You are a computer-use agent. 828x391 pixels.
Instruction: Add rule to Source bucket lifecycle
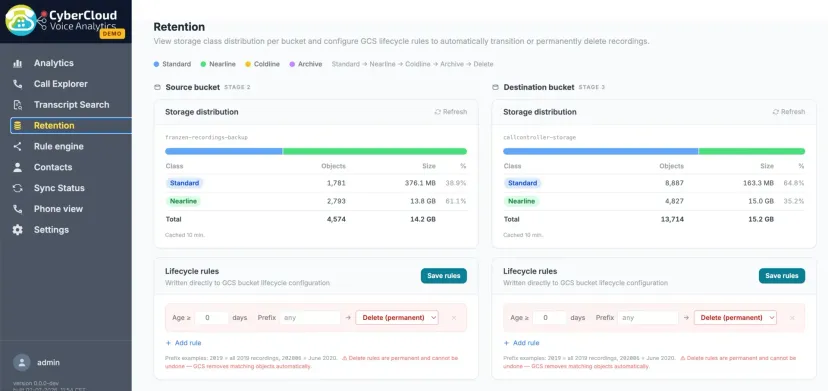[183, 343]
